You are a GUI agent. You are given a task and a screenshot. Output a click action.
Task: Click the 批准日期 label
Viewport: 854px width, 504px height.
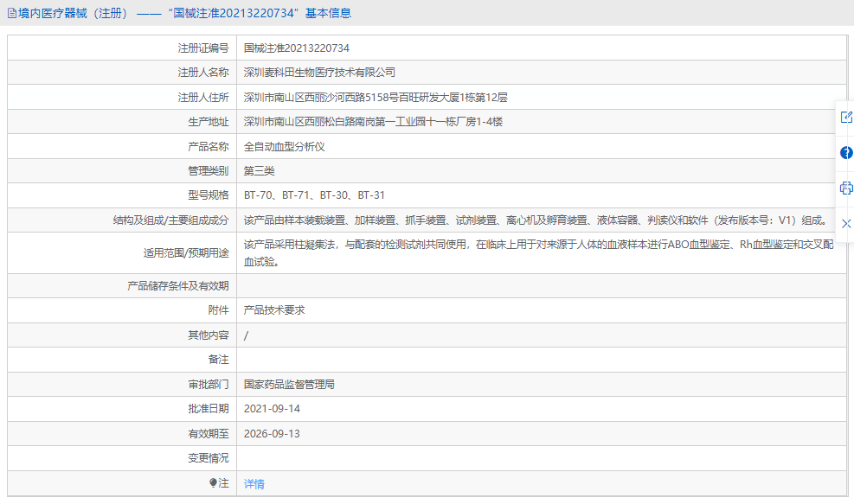click(x=209, y=409)
